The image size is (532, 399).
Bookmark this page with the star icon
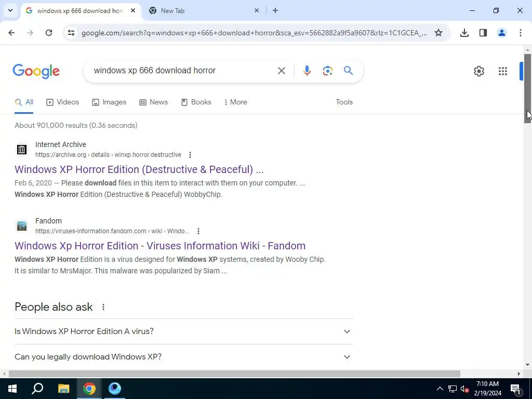[x=438, y=33]
